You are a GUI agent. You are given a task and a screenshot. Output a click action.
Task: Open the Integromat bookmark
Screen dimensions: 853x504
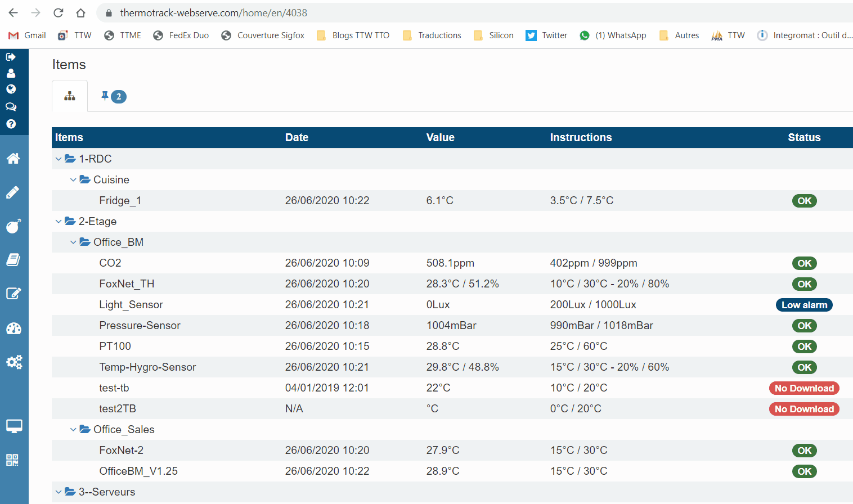click(x=805, y=35)
